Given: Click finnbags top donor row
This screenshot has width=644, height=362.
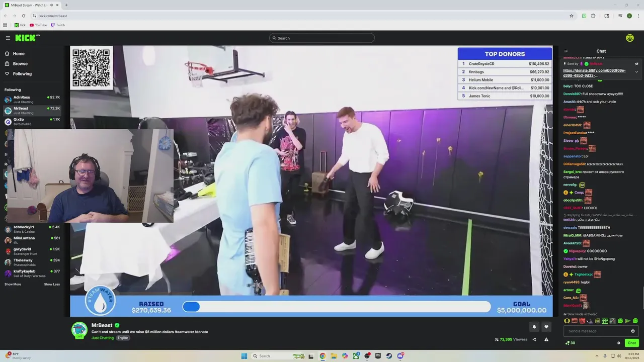Looking at the screenshot, I should coord(505,72).
